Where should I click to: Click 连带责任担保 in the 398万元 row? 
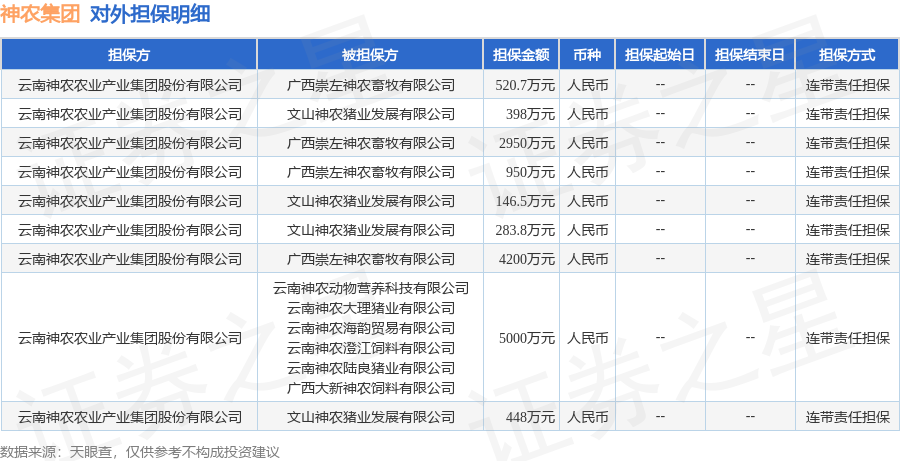point(848,114)
